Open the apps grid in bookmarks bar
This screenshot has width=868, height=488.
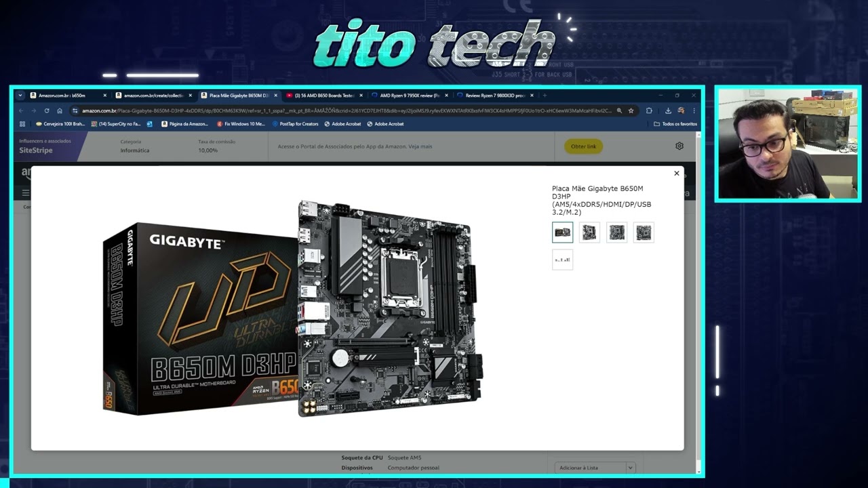[22, 124]
